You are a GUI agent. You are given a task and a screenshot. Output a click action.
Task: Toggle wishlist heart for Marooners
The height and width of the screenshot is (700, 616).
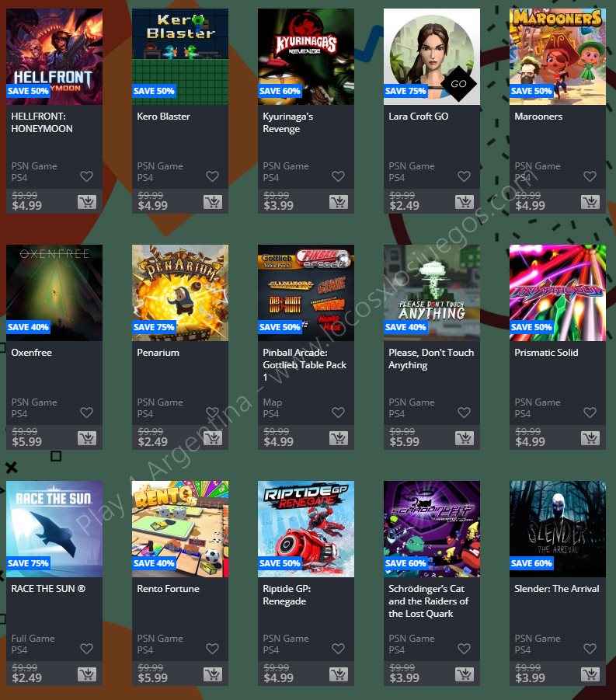pos(590,177)
